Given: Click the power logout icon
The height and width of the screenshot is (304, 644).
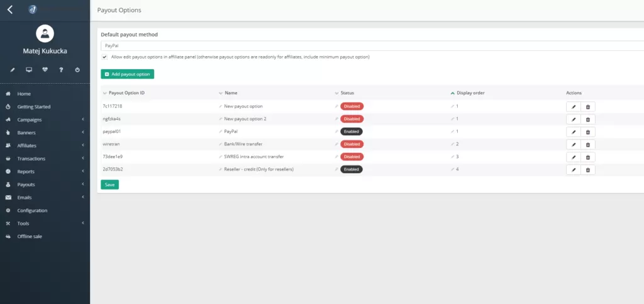Looking at the screenshot, I should point(77,70).
